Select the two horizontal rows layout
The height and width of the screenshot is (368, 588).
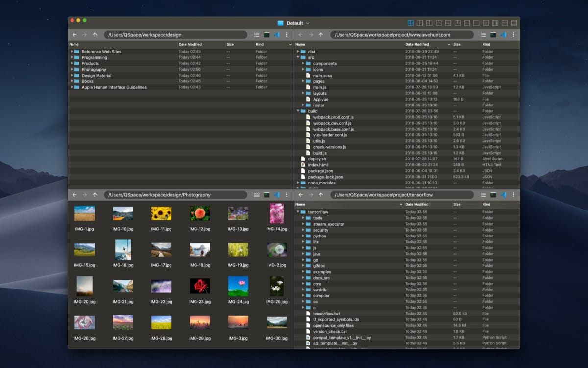467,23
